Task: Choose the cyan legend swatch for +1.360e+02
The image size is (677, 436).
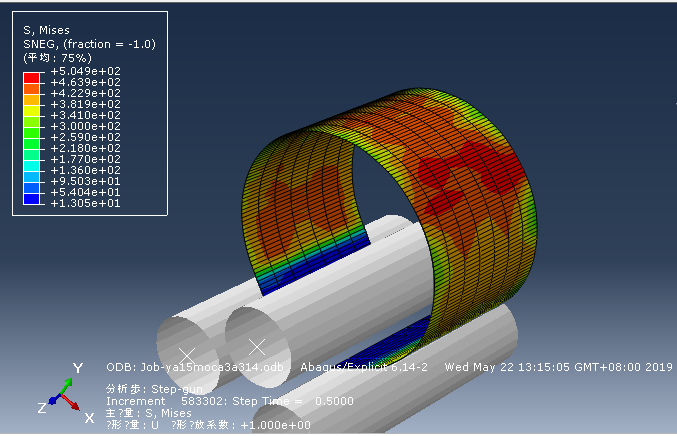Action: coord(32,166)
